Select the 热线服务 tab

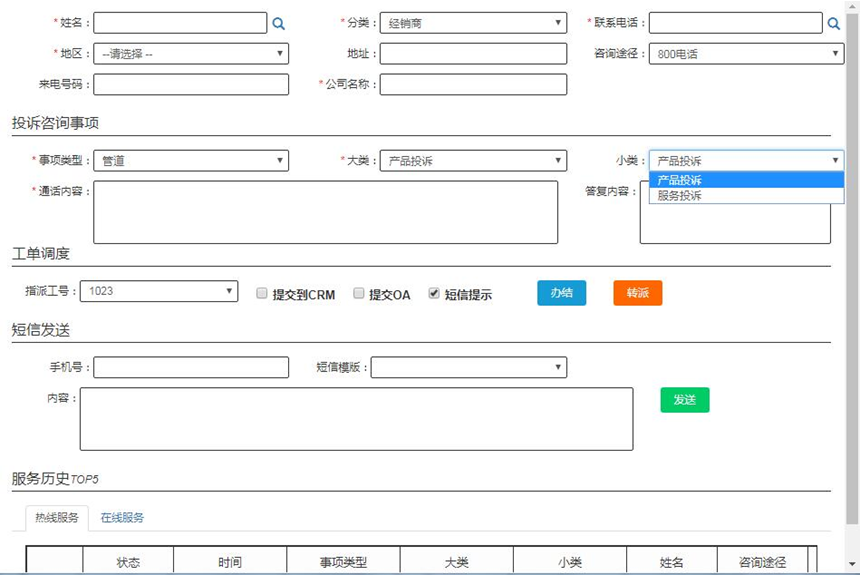(x=57, y=518)
